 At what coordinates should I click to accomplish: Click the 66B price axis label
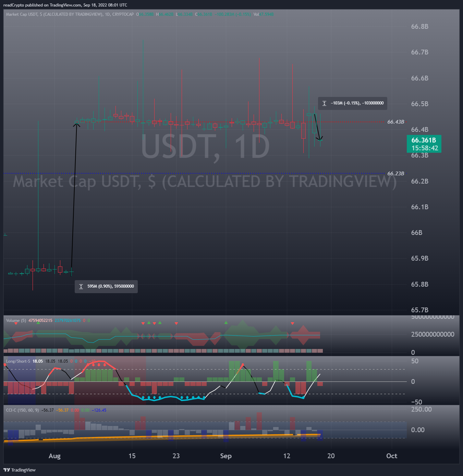coord(417,233)
